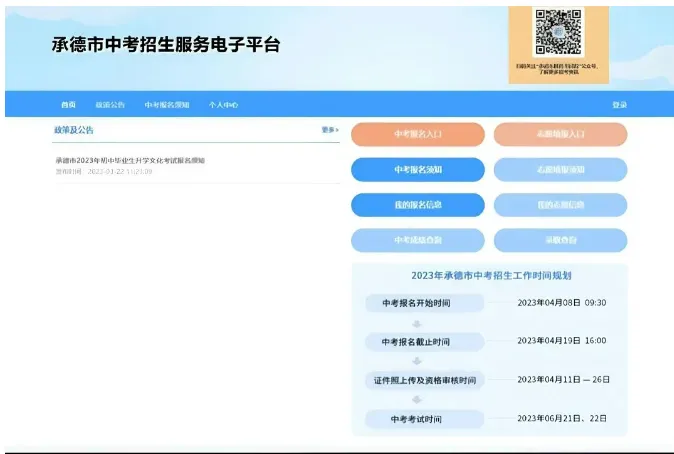Click the date 2023年04月08日 09:30
This screenshot has width=674, height=454.
[x=562, y=303]
